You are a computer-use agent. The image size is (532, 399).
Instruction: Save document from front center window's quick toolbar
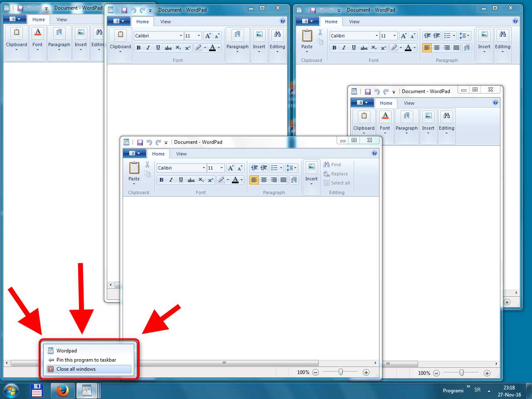pyautogui.click(x=140, y=142)
